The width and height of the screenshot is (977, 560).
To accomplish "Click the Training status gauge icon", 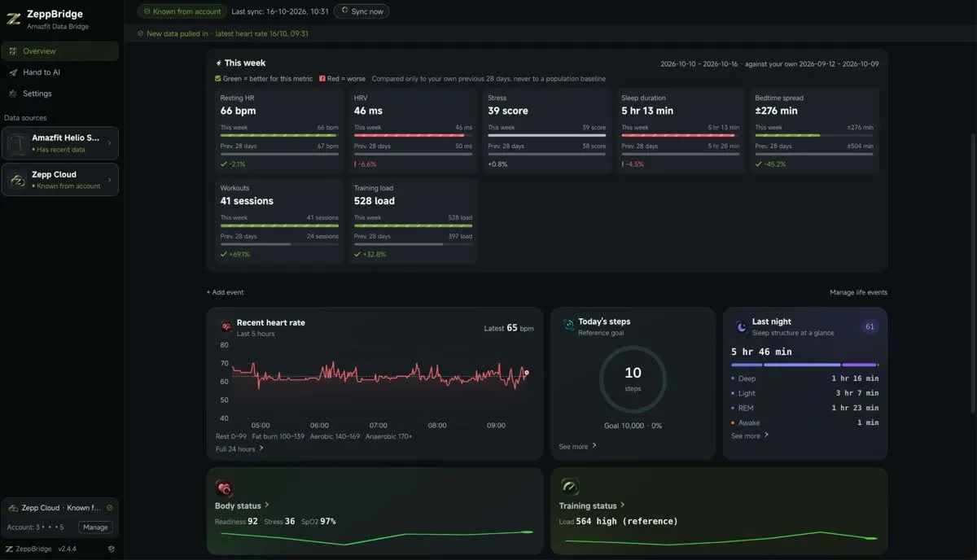I will tap(569, 487).
